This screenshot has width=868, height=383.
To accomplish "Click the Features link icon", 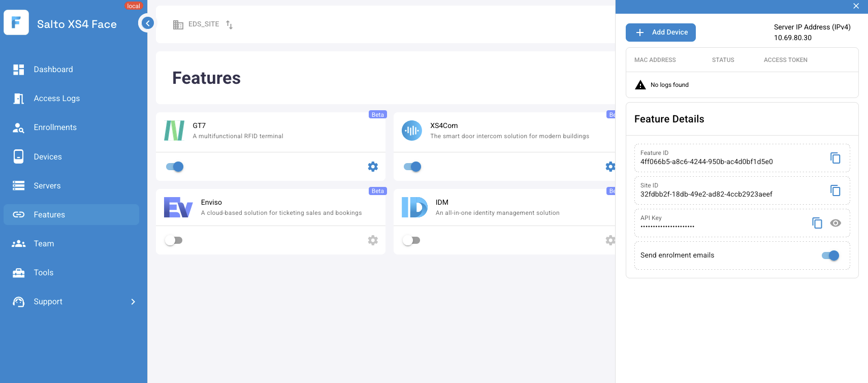I will coord(19,215).
